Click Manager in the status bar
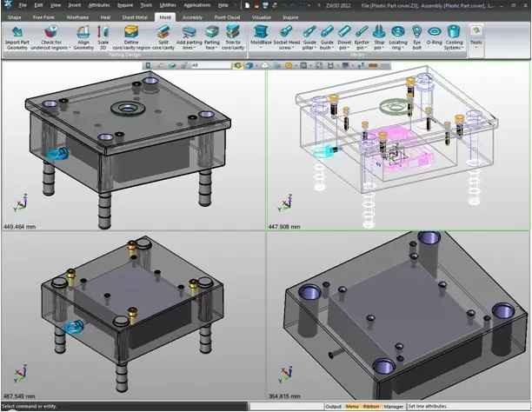Image resolution: width=532 pixels, height=412 pixels. point(394,406)
